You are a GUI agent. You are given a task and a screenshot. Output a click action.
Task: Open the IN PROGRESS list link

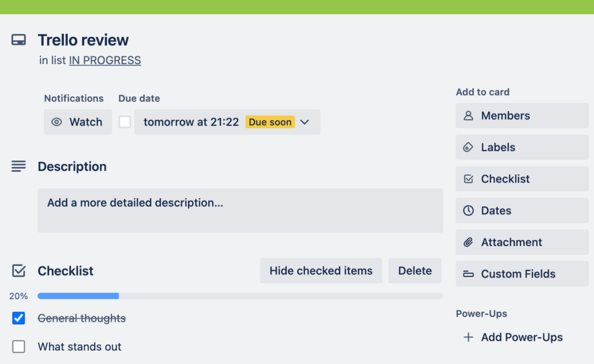tap(104, 60)
